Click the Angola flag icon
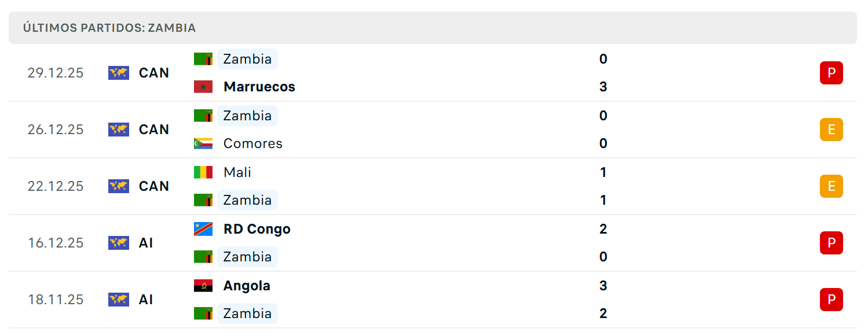The height and width of the screenshot is (336, 868). point(203,286)
